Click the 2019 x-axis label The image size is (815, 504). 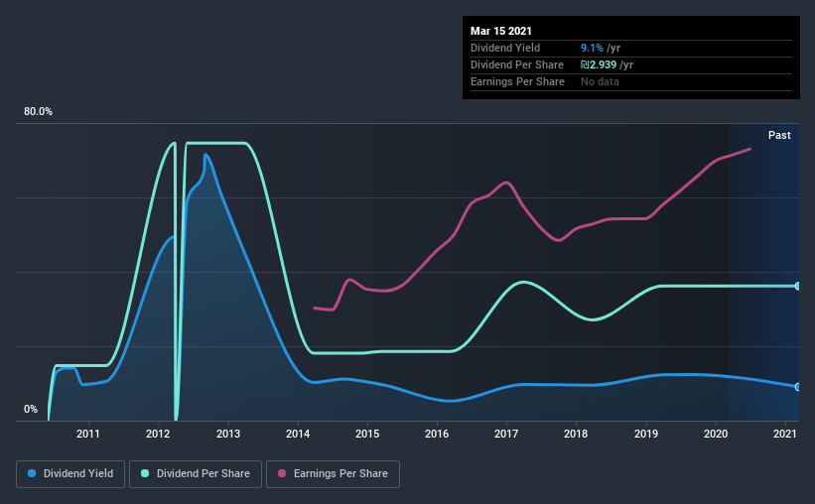pyautogui.click(x=646, y=434)
